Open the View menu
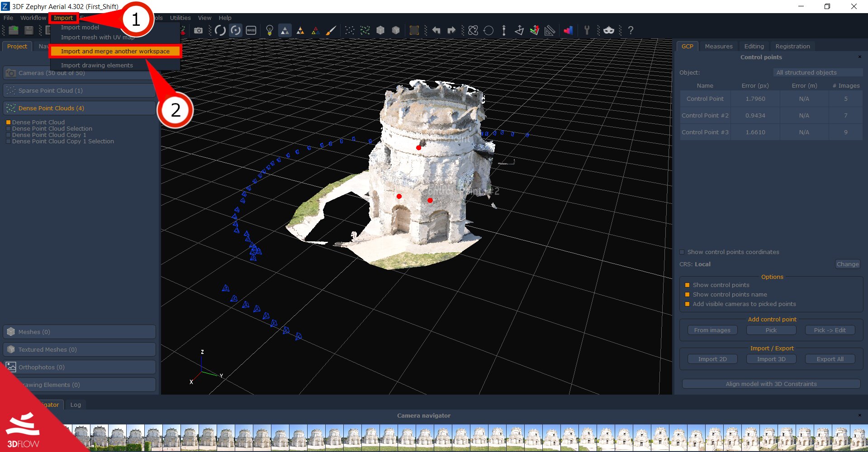 click(x=204, y=18)
